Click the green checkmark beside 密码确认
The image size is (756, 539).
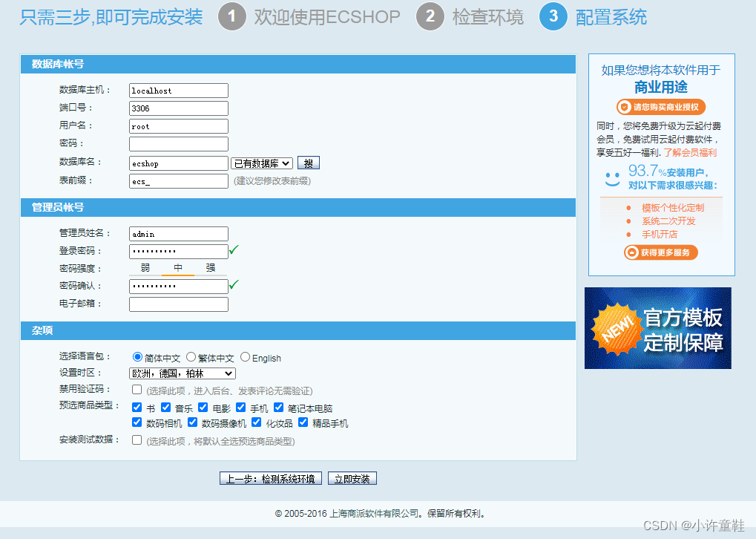pyautogui.click(x=233, y=285)
